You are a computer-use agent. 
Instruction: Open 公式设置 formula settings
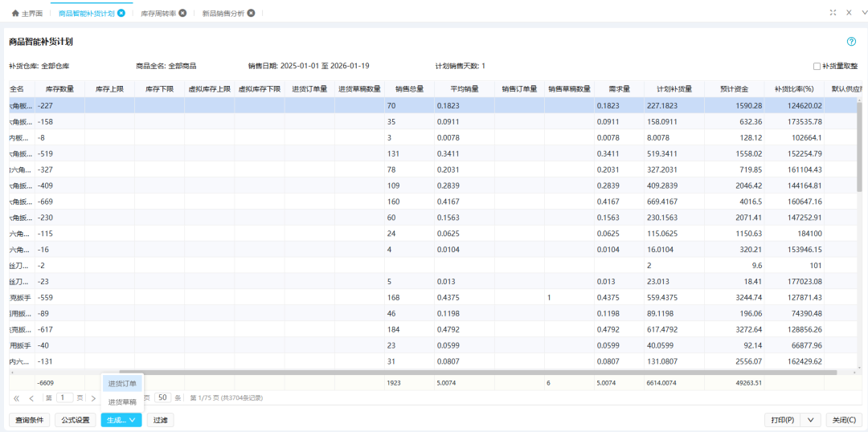point(76,419)
